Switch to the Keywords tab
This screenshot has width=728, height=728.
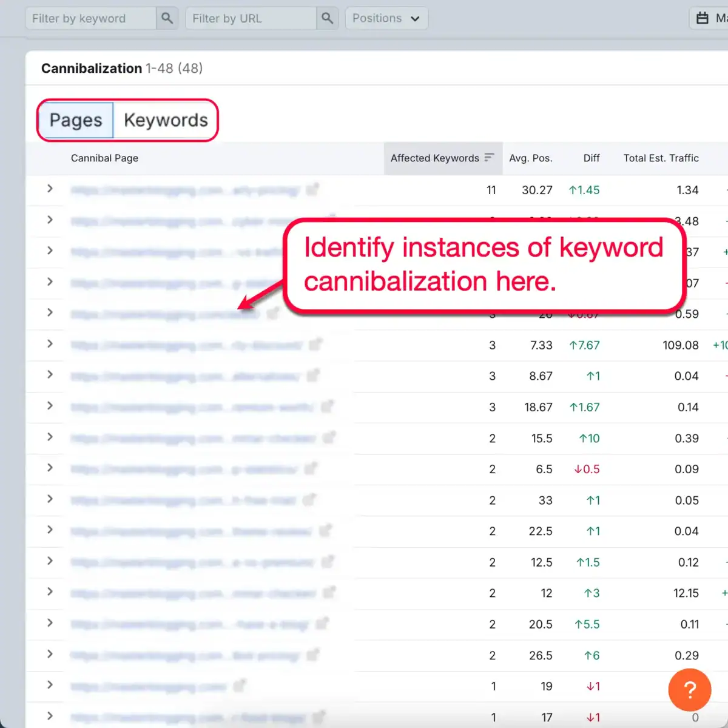pyautogui.click(x=166, y=120)
